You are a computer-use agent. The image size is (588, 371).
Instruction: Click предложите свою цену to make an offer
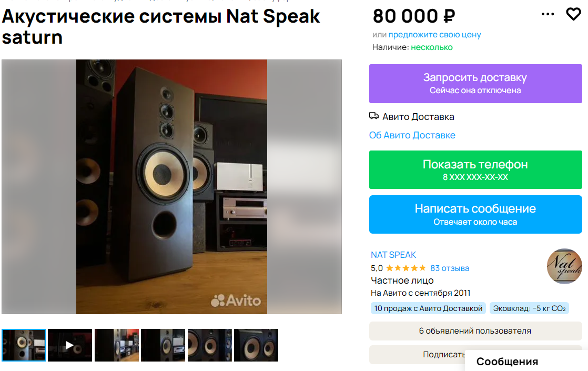click(434, 34)
